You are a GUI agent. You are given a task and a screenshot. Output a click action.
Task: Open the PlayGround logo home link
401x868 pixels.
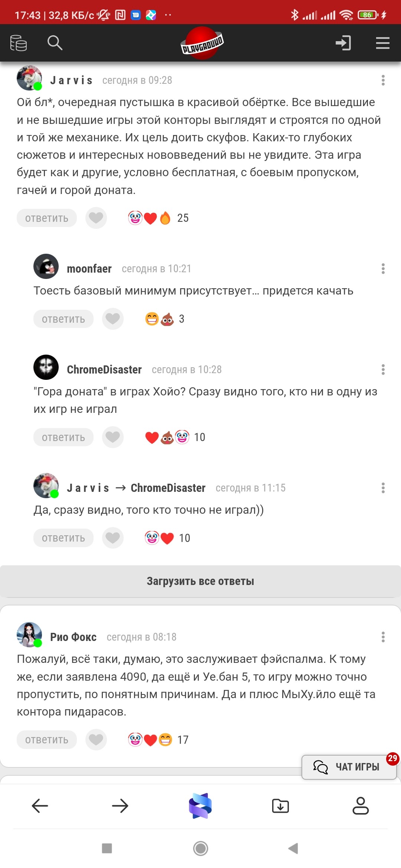[x=202, y=43]
